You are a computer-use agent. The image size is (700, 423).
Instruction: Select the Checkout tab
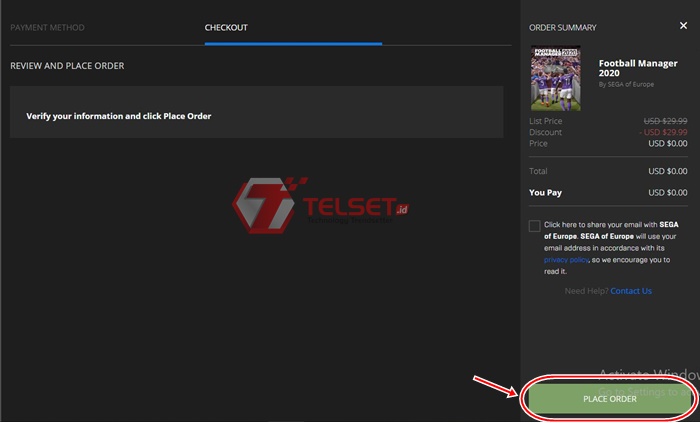pos(226,27)
